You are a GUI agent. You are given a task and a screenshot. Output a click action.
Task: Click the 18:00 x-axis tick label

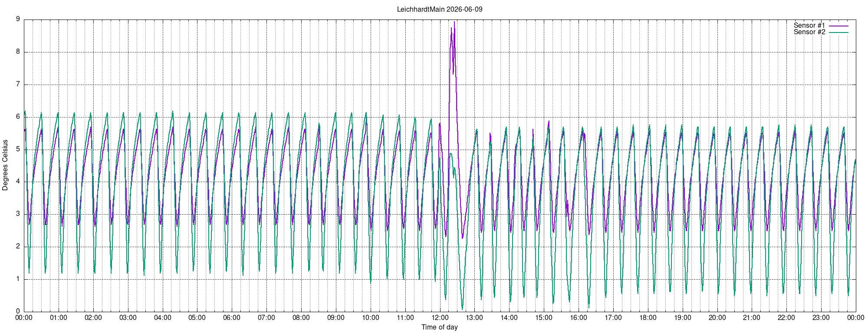pyautogui.click(x=648, y=318)
